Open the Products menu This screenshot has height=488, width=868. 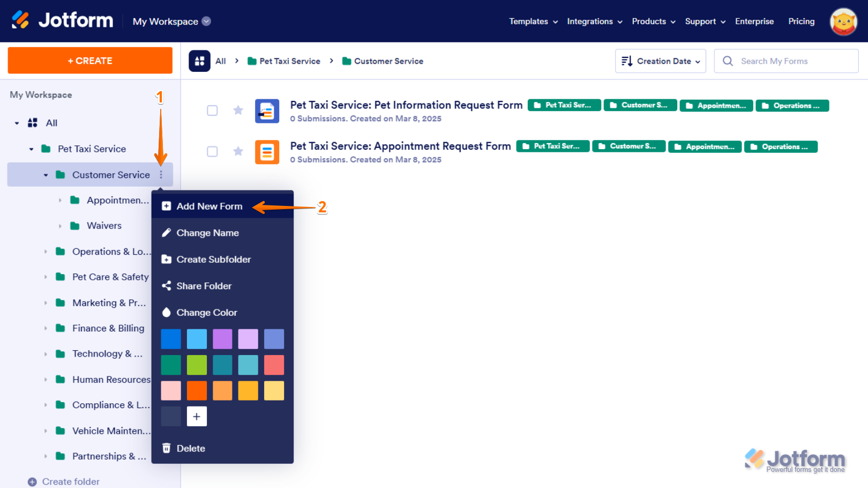[x=654, y=21]
